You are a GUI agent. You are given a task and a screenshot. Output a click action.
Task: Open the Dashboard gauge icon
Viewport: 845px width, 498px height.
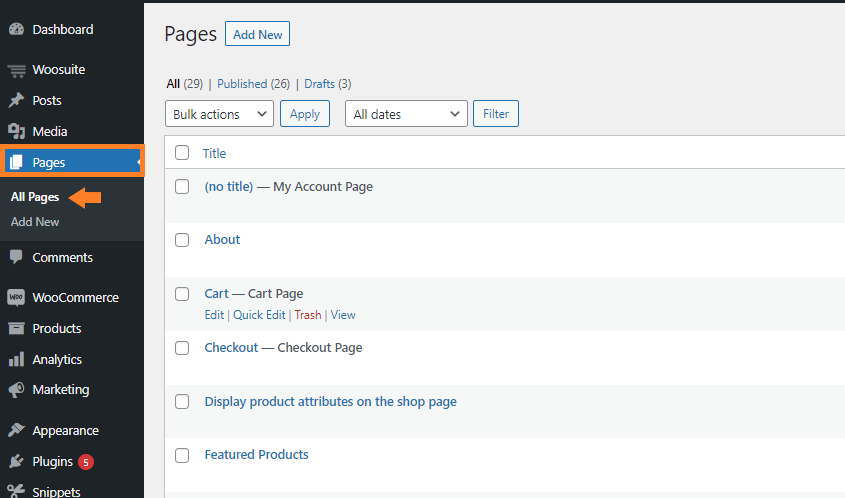point(17,29)
